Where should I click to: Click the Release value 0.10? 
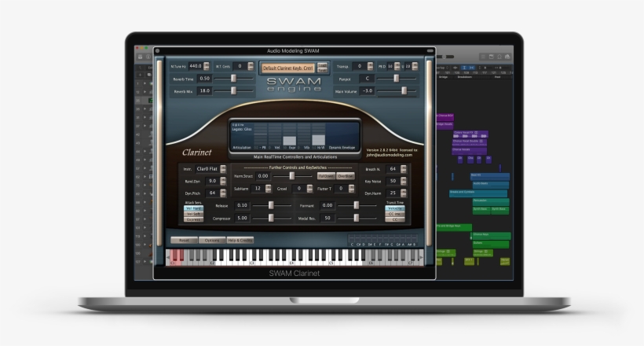click(x=243, y=205)
